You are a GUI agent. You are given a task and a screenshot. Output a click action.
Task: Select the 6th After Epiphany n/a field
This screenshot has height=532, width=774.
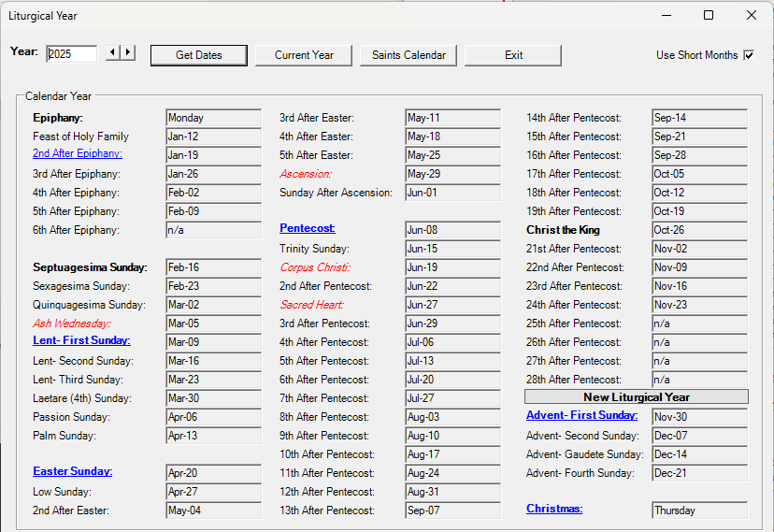pyautogui.click(x=214, y=230)
